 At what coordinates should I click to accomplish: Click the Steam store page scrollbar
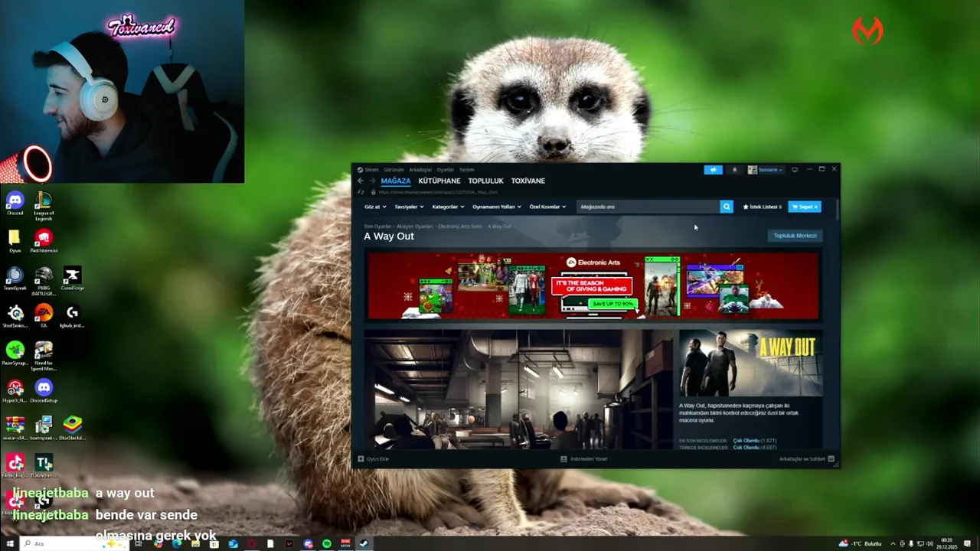point(838,210)
